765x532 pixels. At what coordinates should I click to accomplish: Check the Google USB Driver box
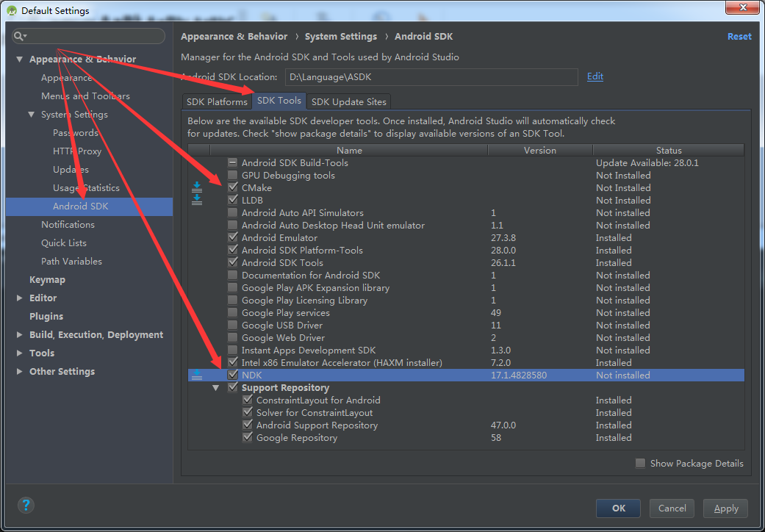click(233, 326)
